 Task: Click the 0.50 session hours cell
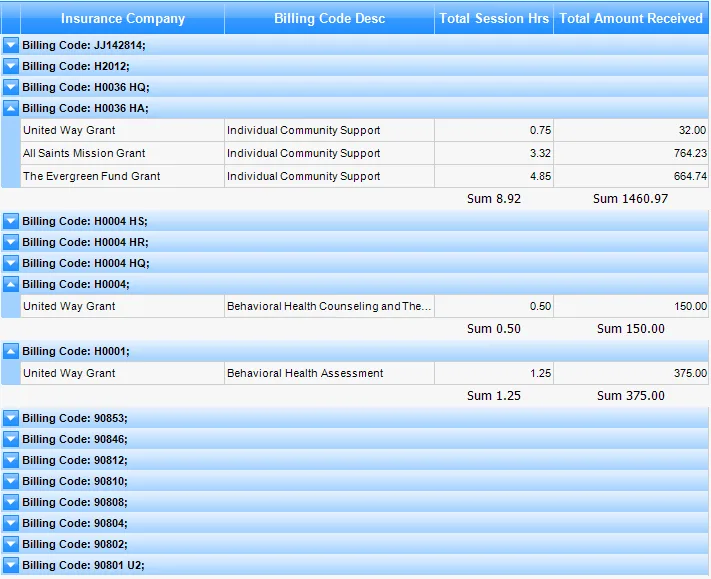pyautogui.click(x=494, y=306)
